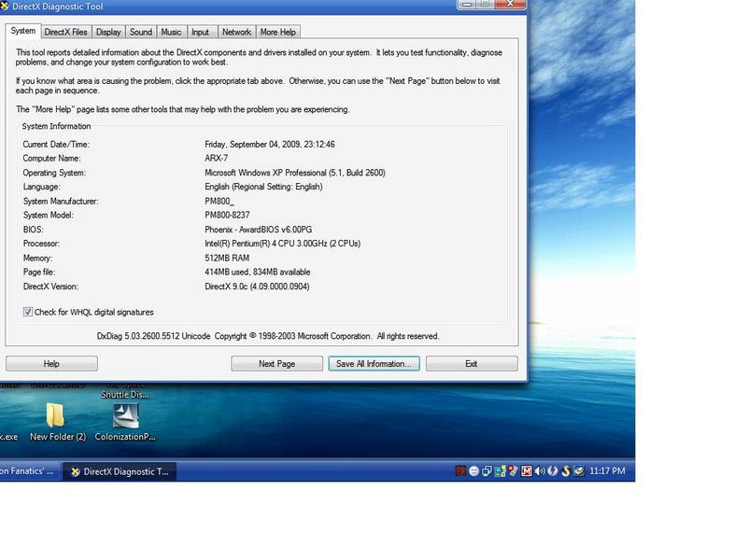Uncheck Check for WHQL digital signatures

tap(28, 312)
